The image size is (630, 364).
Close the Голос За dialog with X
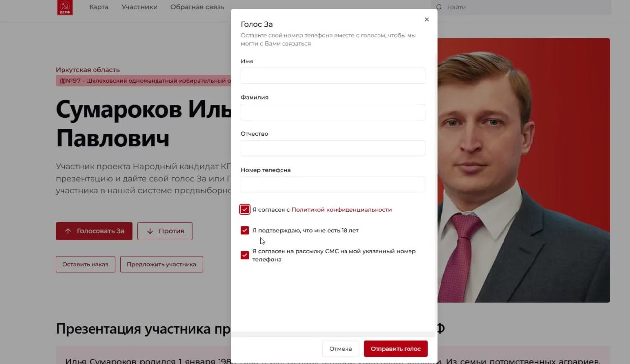(427, 20)
